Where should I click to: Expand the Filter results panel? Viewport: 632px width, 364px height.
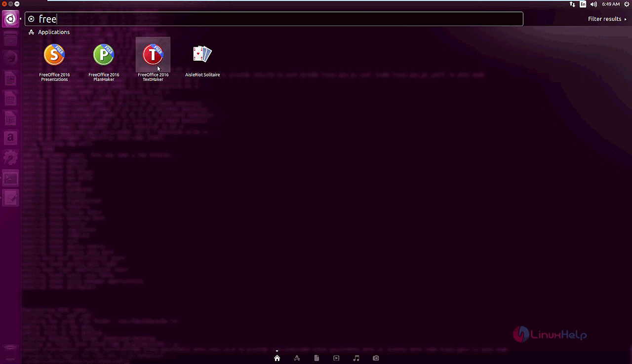(607, 19)
